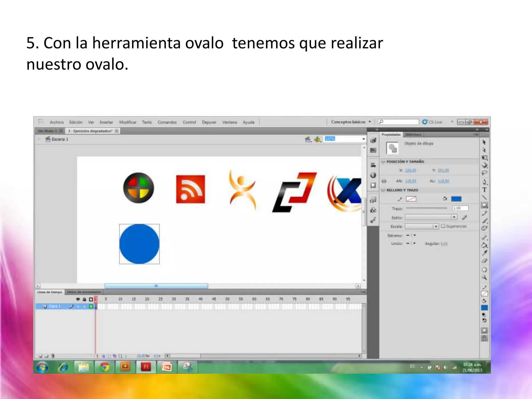Viewport: 532px width, 399px height.
Task: Select the Zoom magnifier tool
Action: click(484, 277)
